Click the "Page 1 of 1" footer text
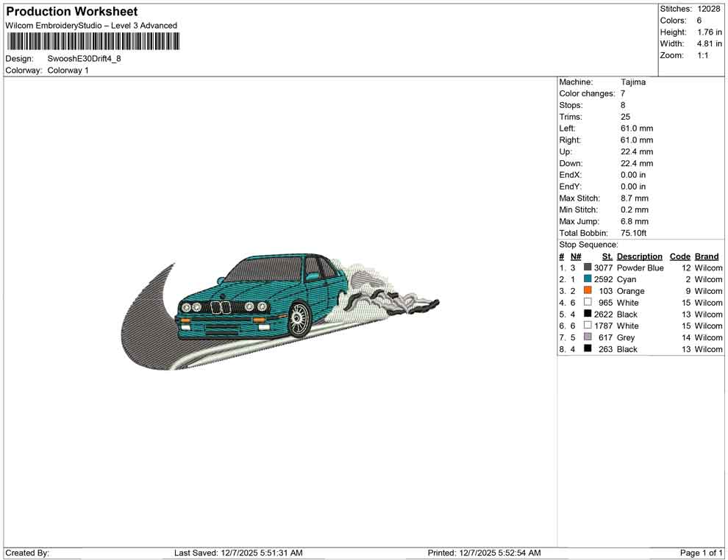 pos(701,553)
